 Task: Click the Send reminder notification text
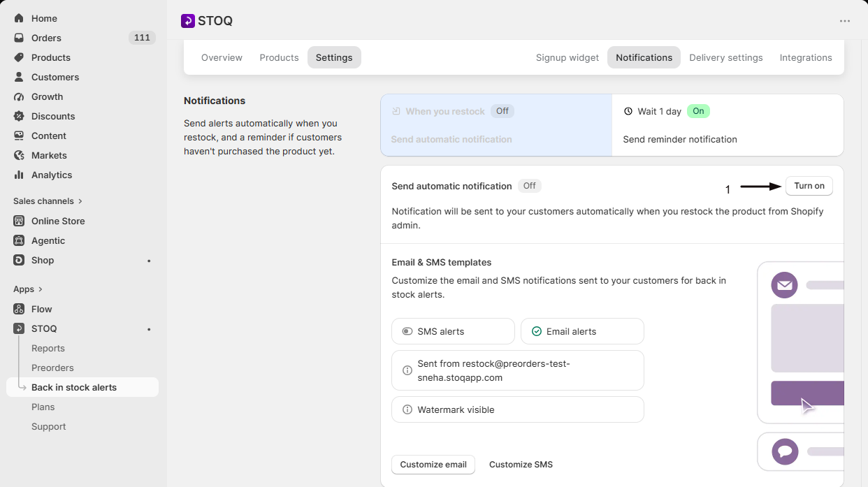(680, 139)
